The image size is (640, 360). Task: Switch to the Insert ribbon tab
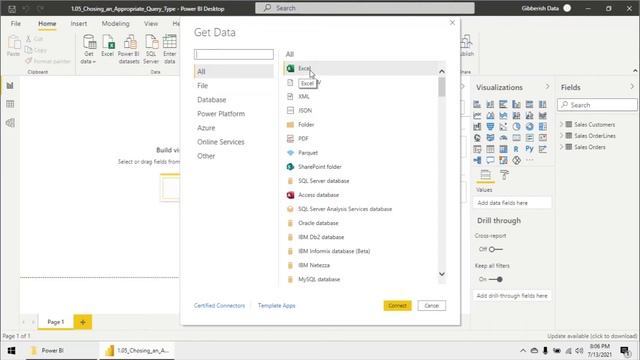point(78,24)
